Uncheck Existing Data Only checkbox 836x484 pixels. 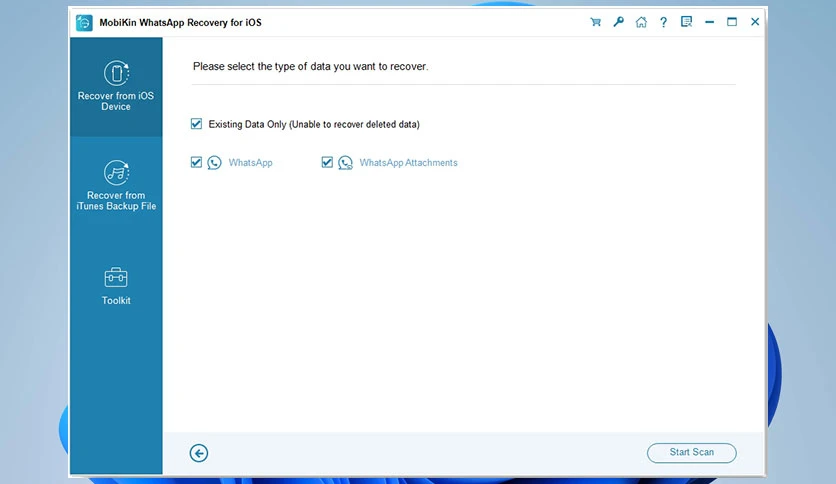[x=196, y=124]
